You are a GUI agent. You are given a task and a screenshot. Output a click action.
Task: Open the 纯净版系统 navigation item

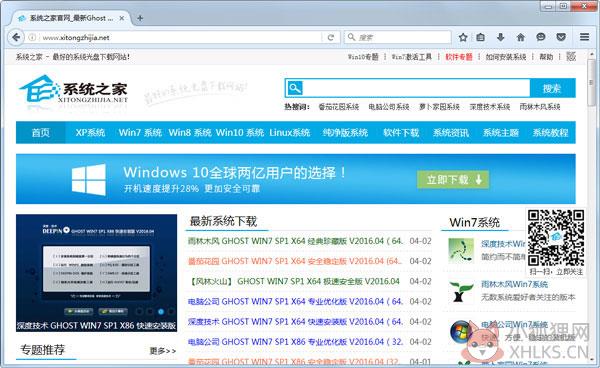pos(345,133)
